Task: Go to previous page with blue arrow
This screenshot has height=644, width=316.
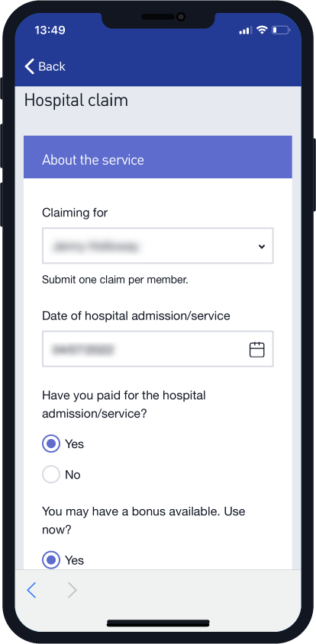Action: (x=32, y=590)
